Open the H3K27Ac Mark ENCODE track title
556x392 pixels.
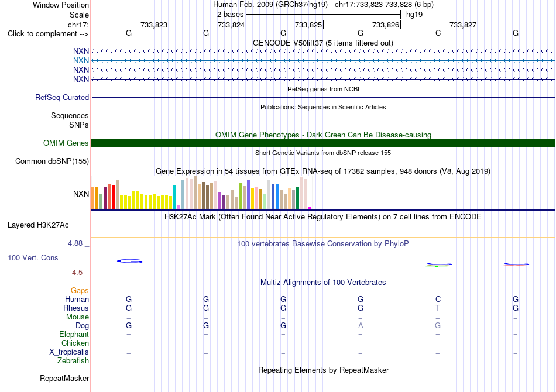[x=322, y=216]
